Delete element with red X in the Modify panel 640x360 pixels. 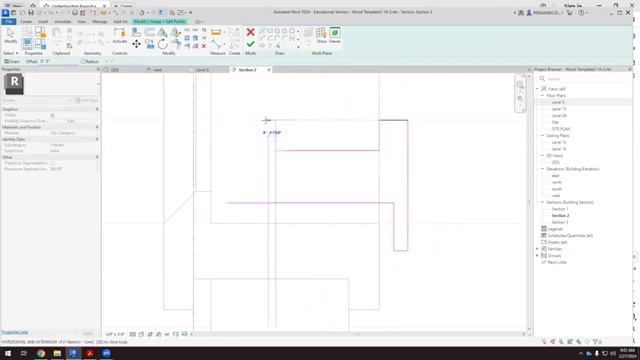coord(204,46)
